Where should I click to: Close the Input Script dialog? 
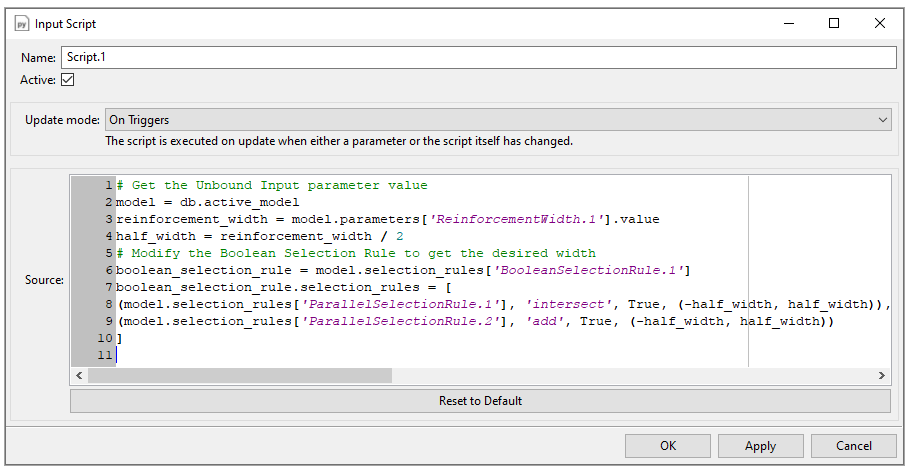[880, 23]
